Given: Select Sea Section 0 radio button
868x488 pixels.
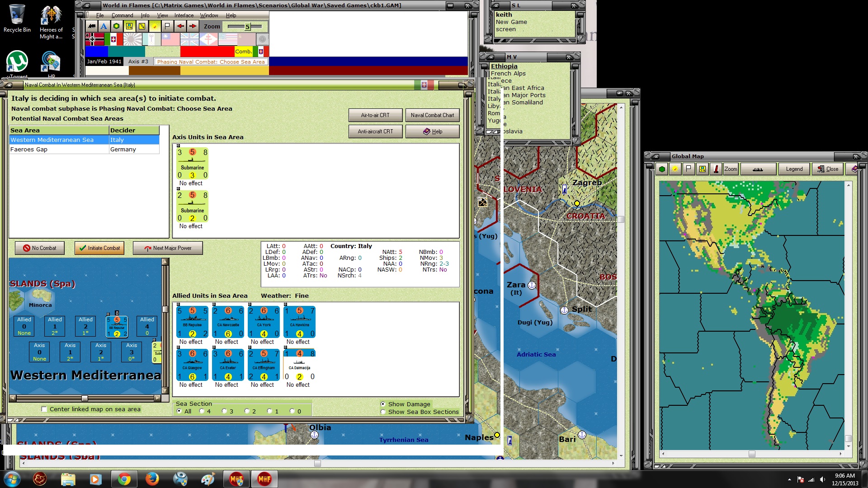Looking at the screenshot, I should pyautogui.click(x=292, y=411).
